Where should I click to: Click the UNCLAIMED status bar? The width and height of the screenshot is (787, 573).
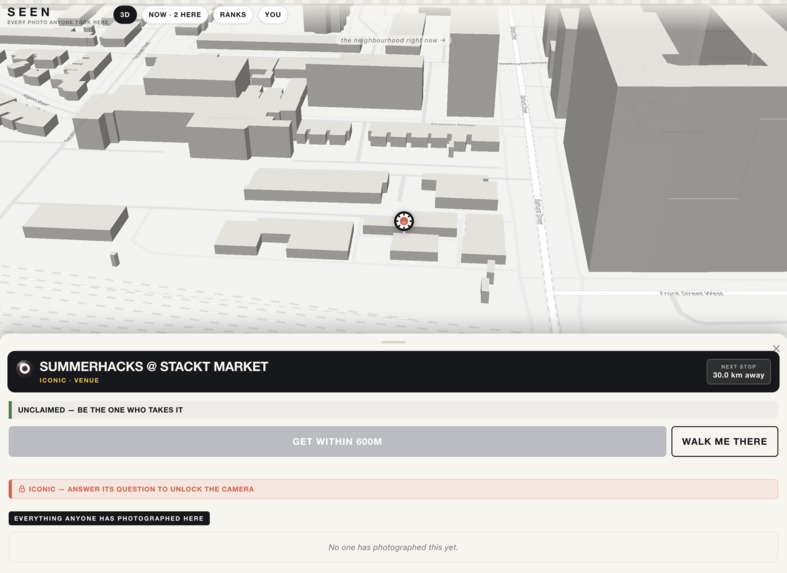394,410
